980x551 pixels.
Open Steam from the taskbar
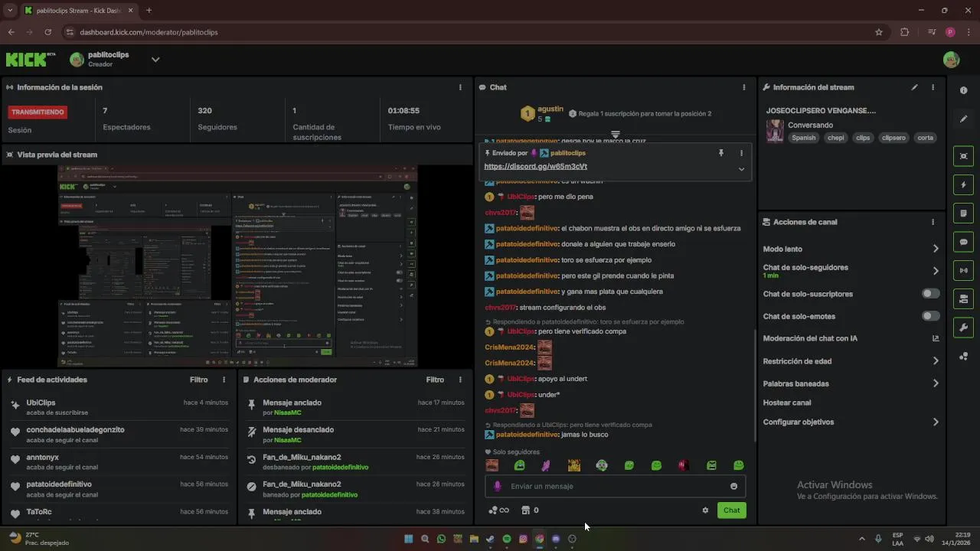pyautogui.click(x=490, y=539)
